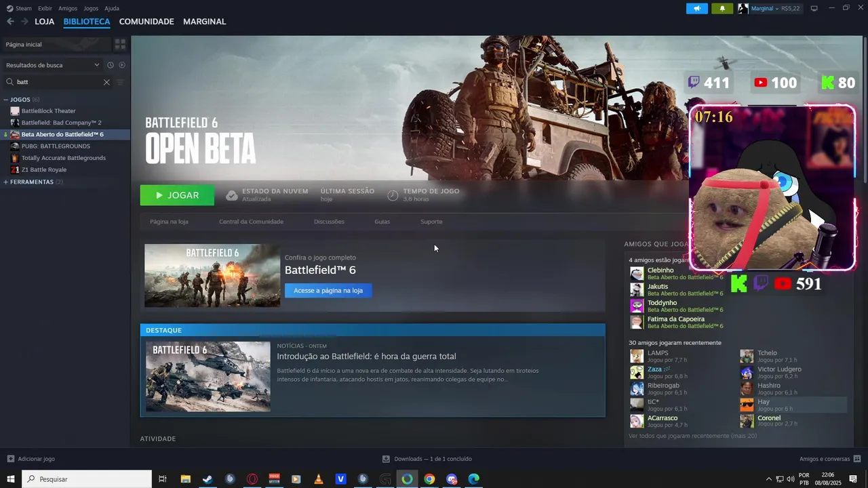Open the Google Chrome taskbar icon
868x488 pixels.
tap(429, 479)
